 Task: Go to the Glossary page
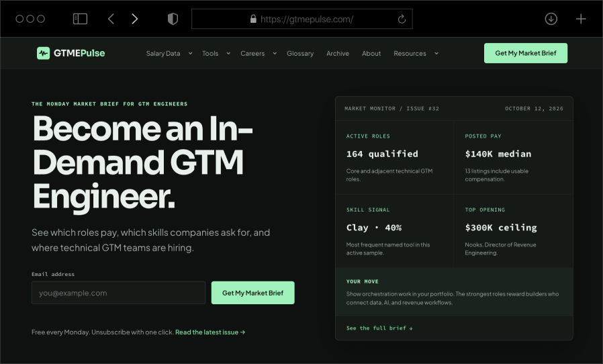[300, 54]
